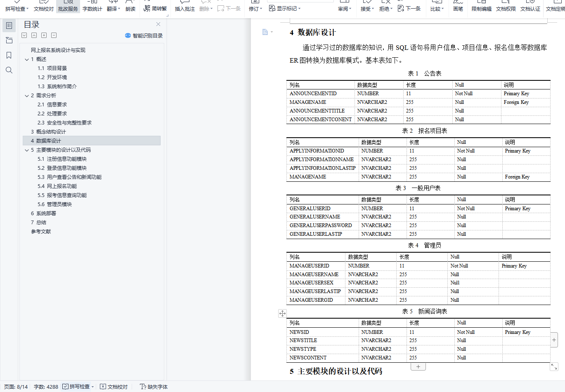Click the 字数: 4288 status bar indicator
Viewport: 565px width, 392px height.
click(46, 387)
